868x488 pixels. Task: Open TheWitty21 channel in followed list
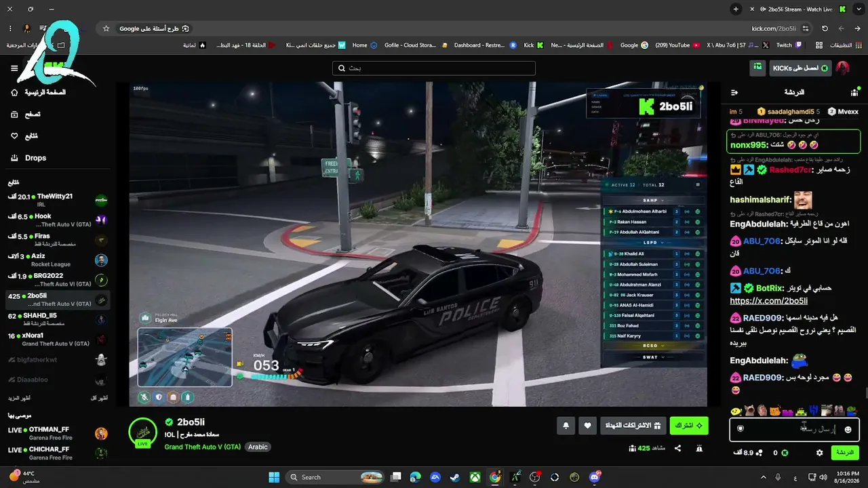(x=58, y=200)
